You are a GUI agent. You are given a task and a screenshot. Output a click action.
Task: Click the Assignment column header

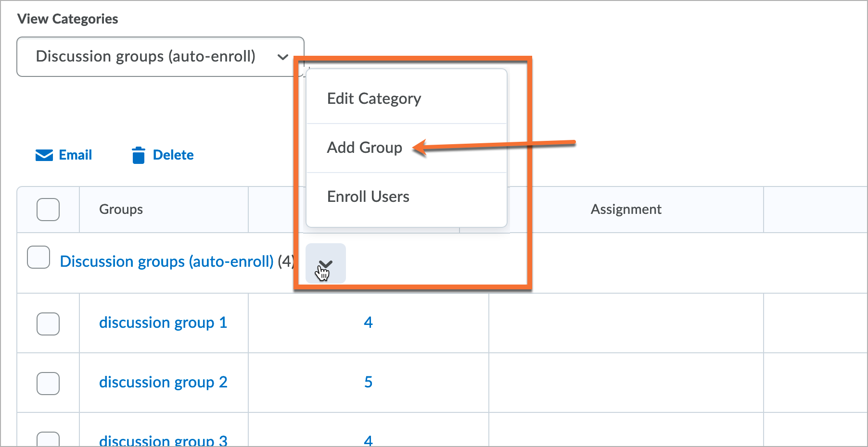point(625,210)
